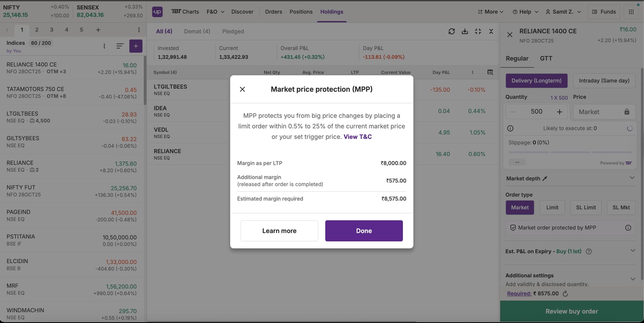Select Intraday (Same day) product type
Image resolution: width=644 pixels, height=323 pixels.
click(604, 81)
